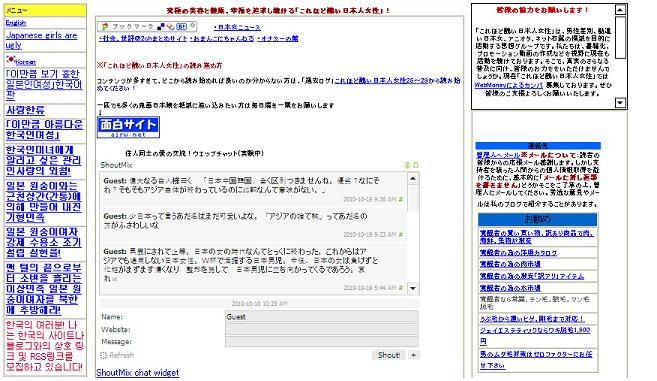Focus the Name input field
Screen dimensions: 657x381
321,317
